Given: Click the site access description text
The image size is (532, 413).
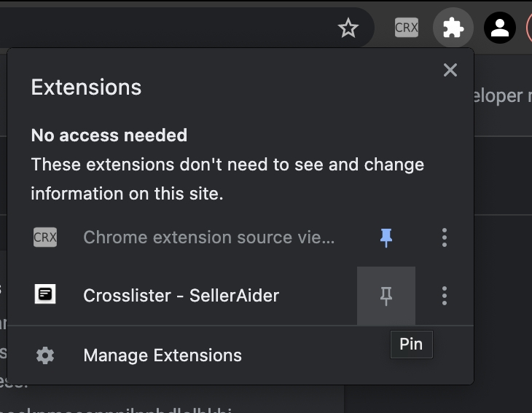Looking at the screenshot, I should 227,179.
